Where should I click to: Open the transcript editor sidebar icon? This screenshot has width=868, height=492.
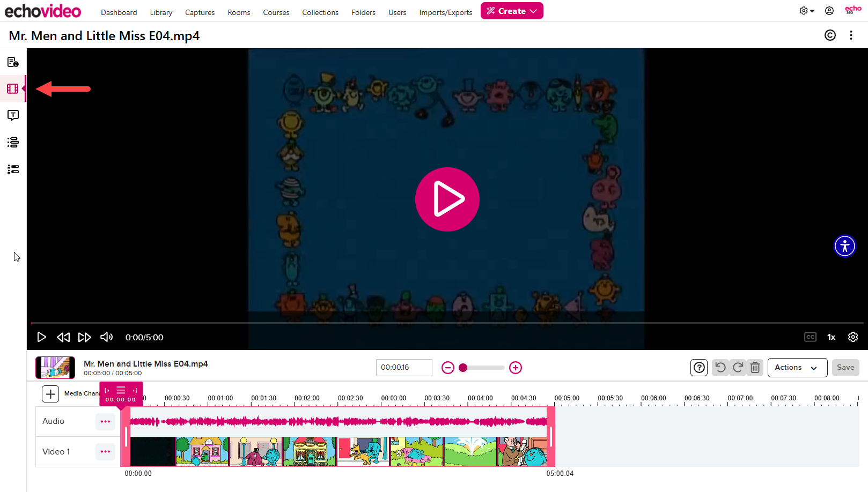click(13, 115)
